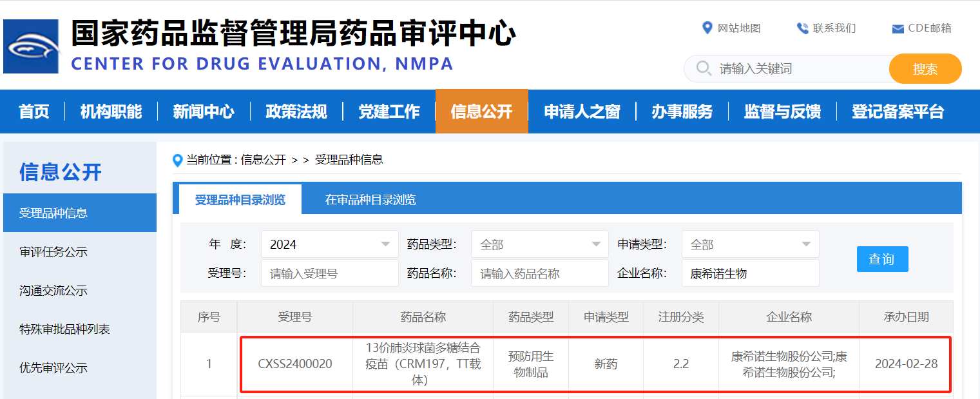
Task: Click 企业名称 field containing 康希诺生物
Action: click(x=751, y=273)
